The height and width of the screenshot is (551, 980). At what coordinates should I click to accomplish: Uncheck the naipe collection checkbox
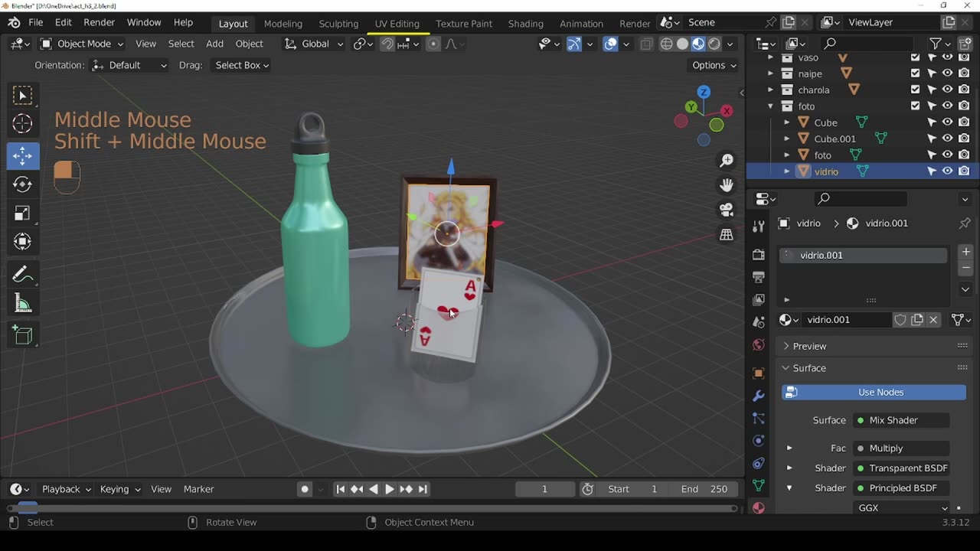(915, 73)
